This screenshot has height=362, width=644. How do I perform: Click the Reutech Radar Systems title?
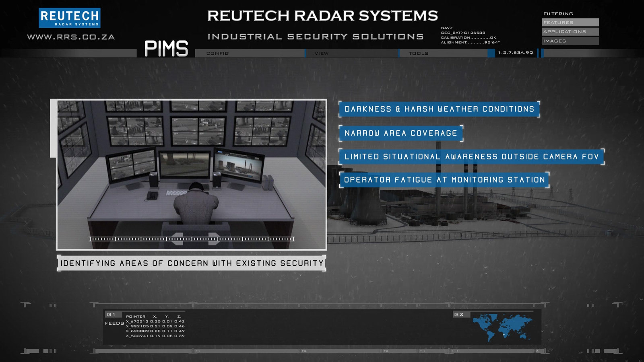pos(322,16)
